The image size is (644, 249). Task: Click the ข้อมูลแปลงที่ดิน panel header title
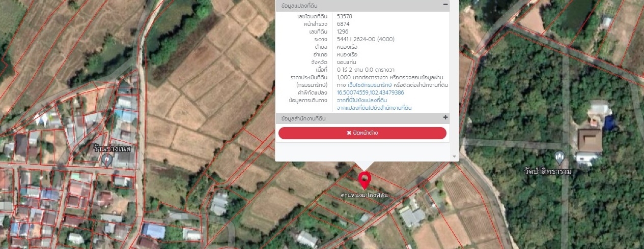[304, 6]
